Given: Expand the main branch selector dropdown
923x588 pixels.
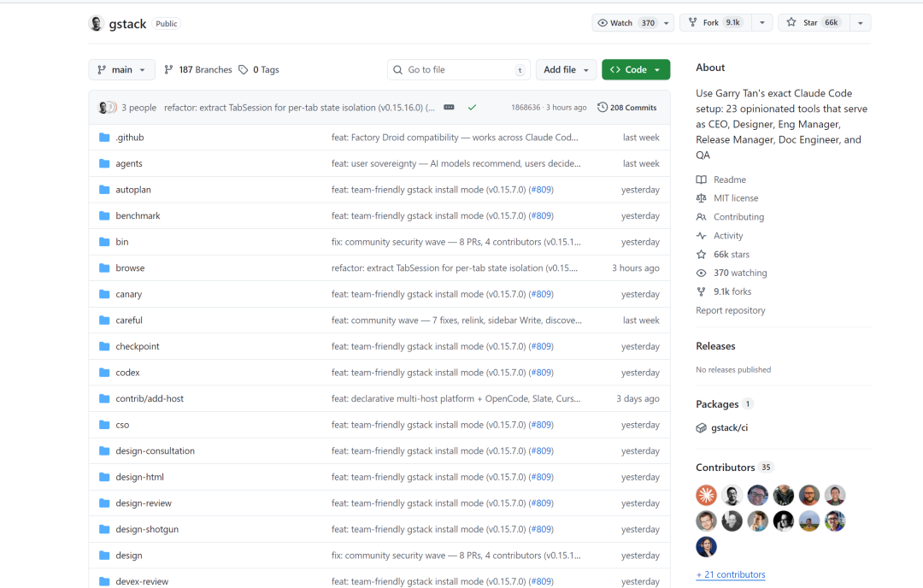Looking at the screenshot, I should coord(122,70).
